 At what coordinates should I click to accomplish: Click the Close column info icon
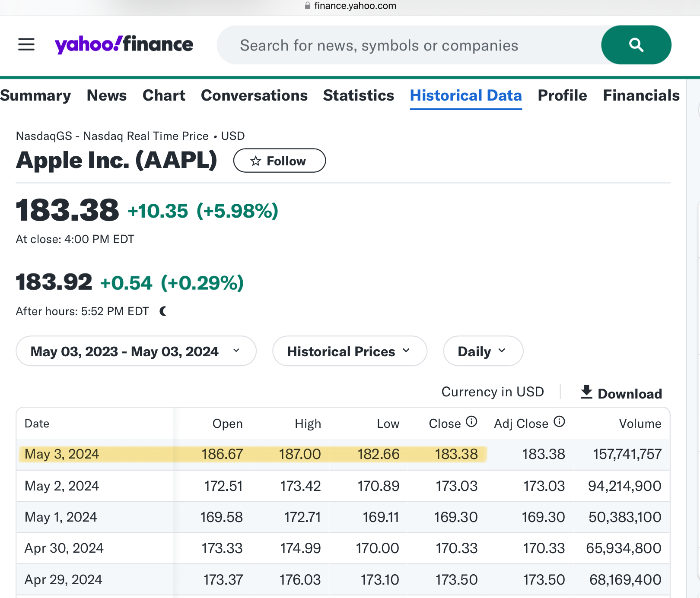tap(471, 421)
